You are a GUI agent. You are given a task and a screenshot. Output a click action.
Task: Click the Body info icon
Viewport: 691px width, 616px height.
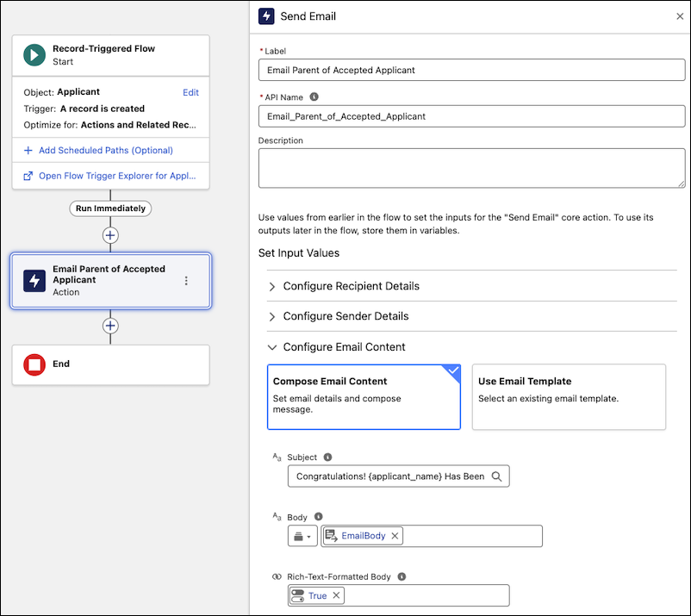coord(318,516)
